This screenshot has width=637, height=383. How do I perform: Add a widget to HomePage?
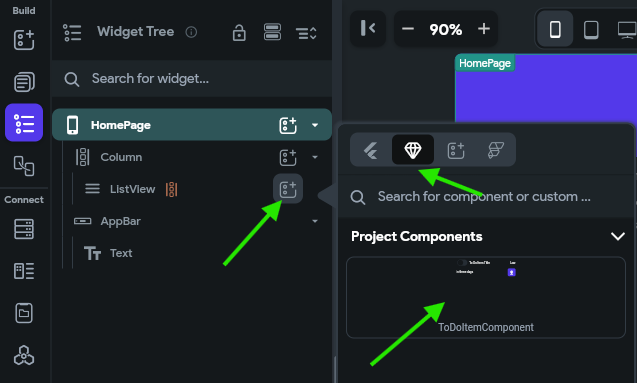coord(288,125)
